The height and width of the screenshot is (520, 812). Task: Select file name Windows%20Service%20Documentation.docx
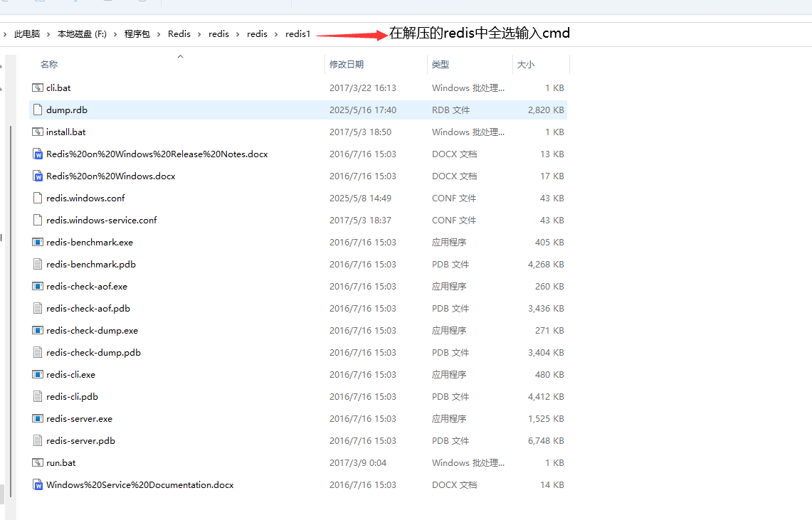139,485
